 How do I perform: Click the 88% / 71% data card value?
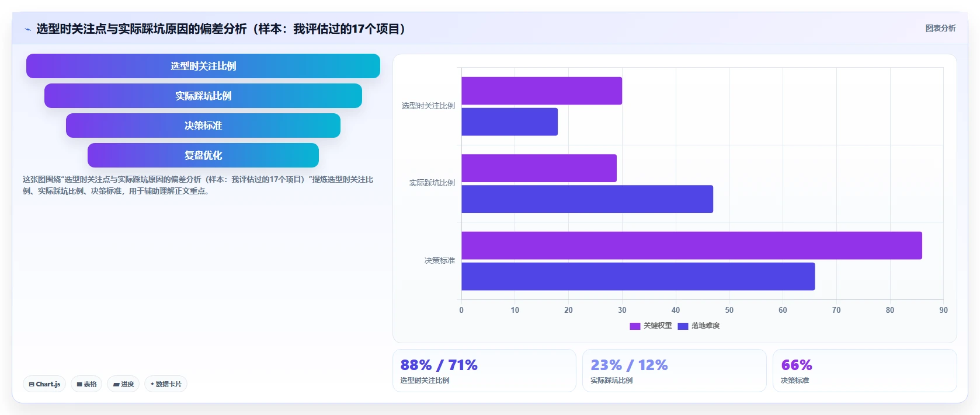point(439,365)
